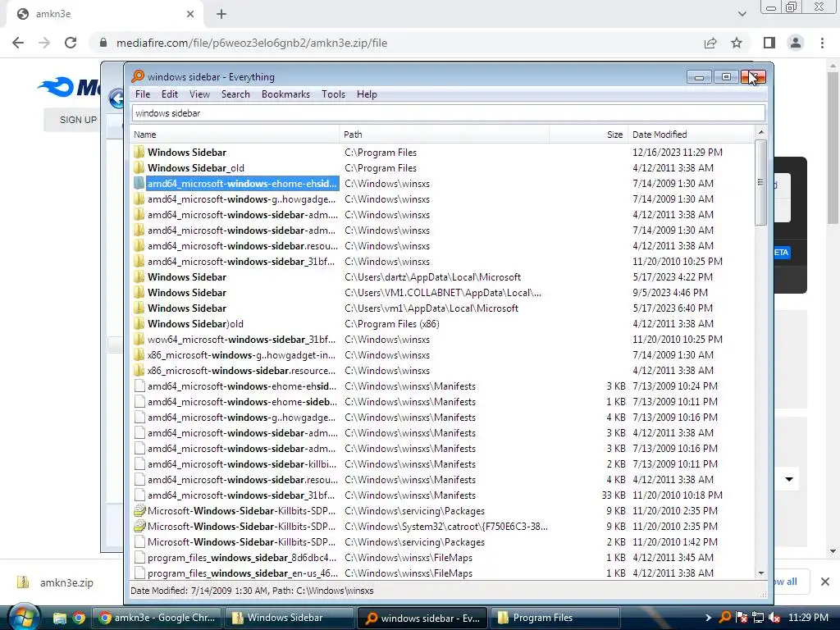
Task: Close the amkn3e browser tab
Action: coord(190,14)
